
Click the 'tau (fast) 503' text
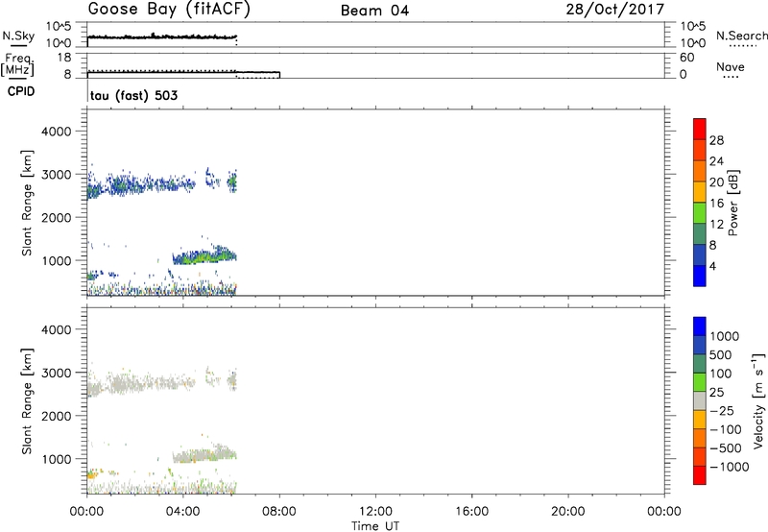133,95
